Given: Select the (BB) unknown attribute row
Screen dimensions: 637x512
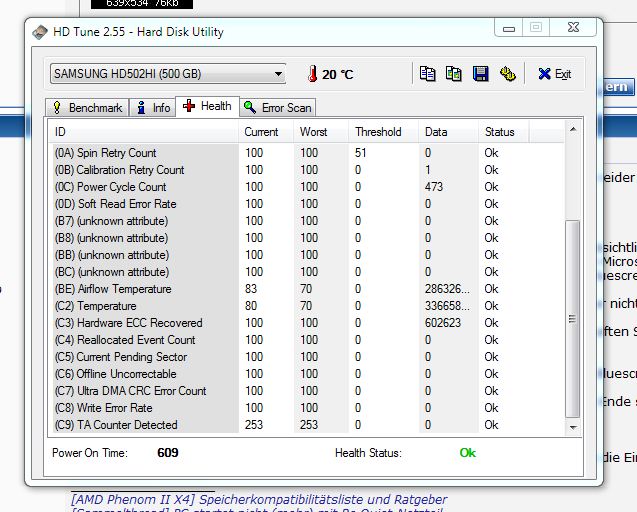Looking at the screenshot, I should coord(307,255).
